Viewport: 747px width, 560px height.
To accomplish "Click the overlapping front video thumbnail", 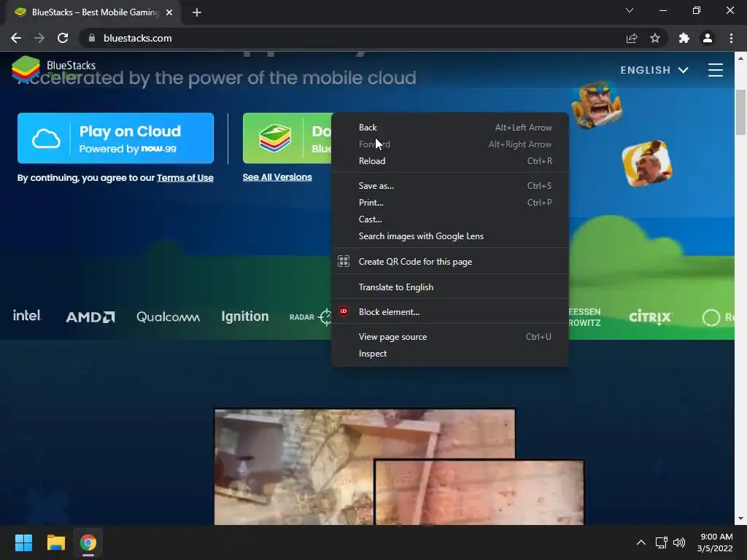I will (x=479, y=492).
